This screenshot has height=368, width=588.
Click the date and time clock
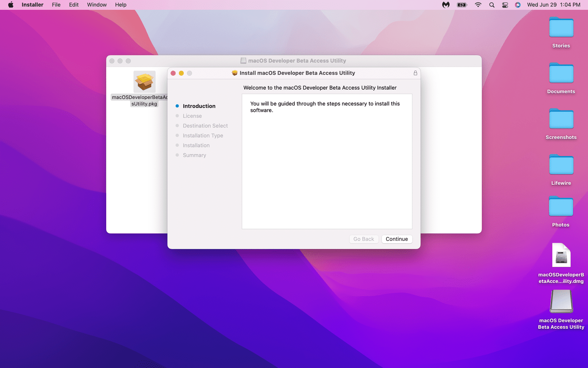(x=554, y=5)
